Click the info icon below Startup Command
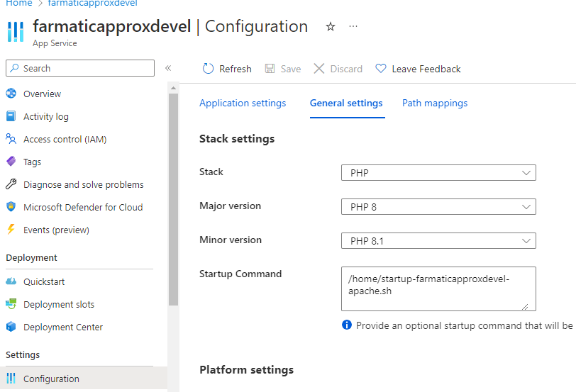 [x=346, y=325]
